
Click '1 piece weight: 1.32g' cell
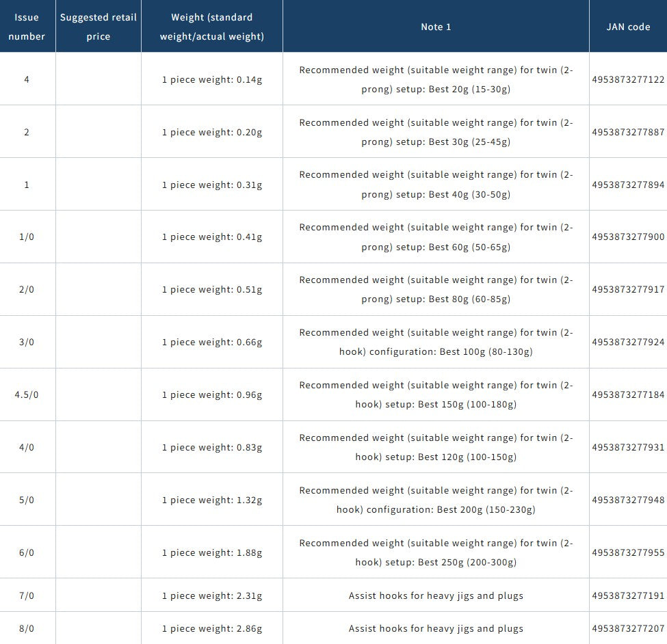click(x=212, y=500)
